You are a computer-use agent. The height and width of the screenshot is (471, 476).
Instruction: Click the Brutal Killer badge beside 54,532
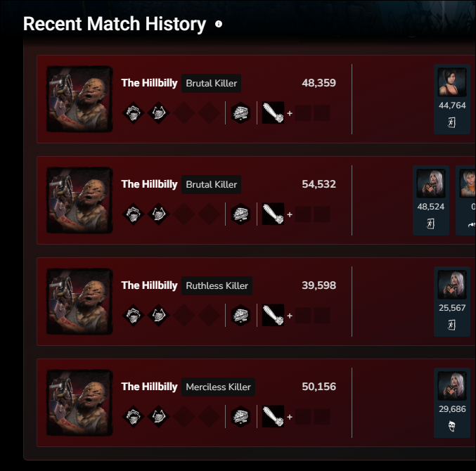(212, 184)
